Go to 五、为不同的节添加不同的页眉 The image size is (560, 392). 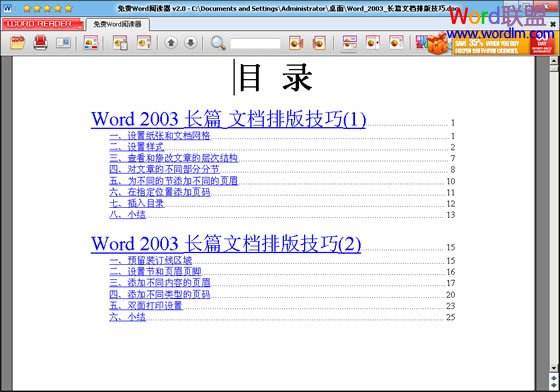click(x=174, y=181)
